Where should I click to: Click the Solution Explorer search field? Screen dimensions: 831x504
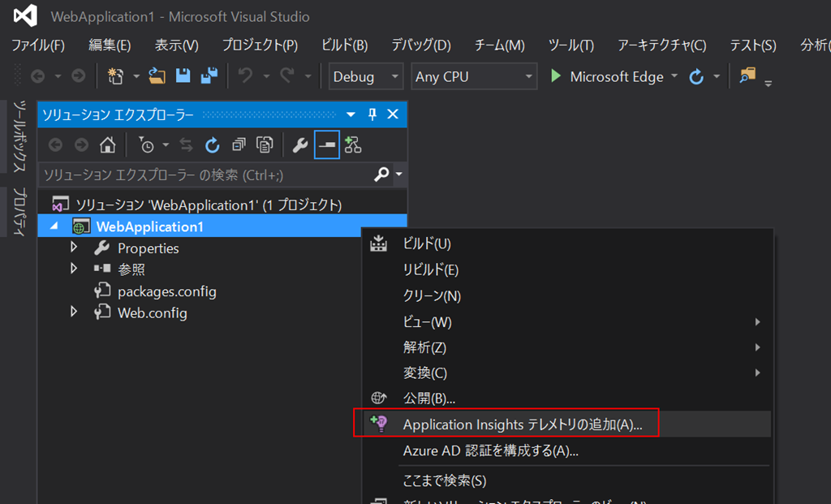207,174
